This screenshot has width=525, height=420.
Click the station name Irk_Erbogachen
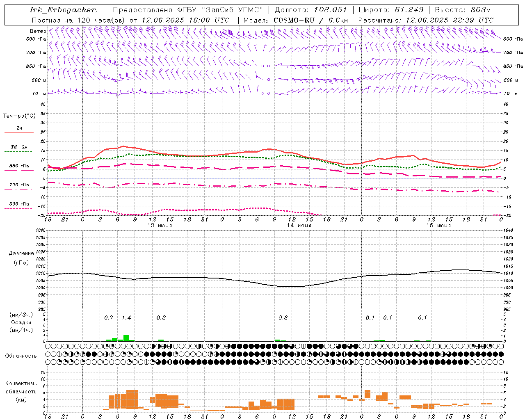(63, 10)
